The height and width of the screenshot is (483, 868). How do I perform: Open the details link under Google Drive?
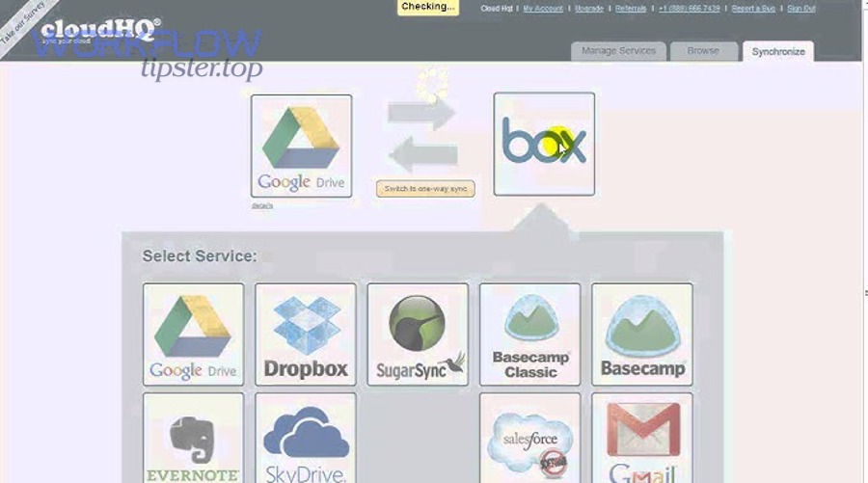[262, 205]
